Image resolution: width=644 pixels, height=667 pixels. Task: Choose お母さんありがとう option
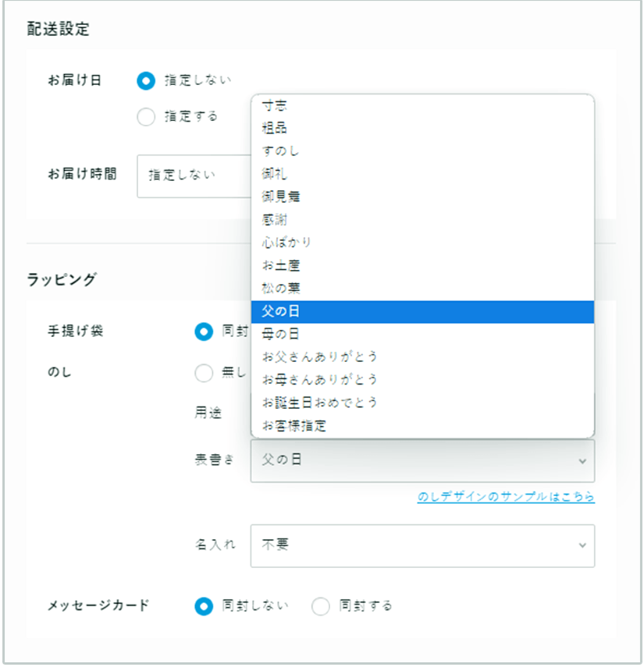coord(422,379)
